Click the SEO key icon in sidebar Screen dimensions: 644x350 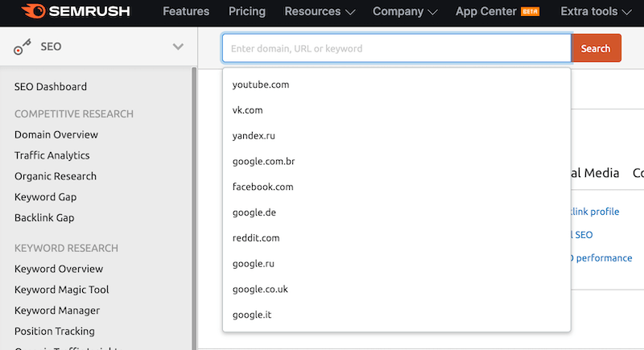coord(23,47)
